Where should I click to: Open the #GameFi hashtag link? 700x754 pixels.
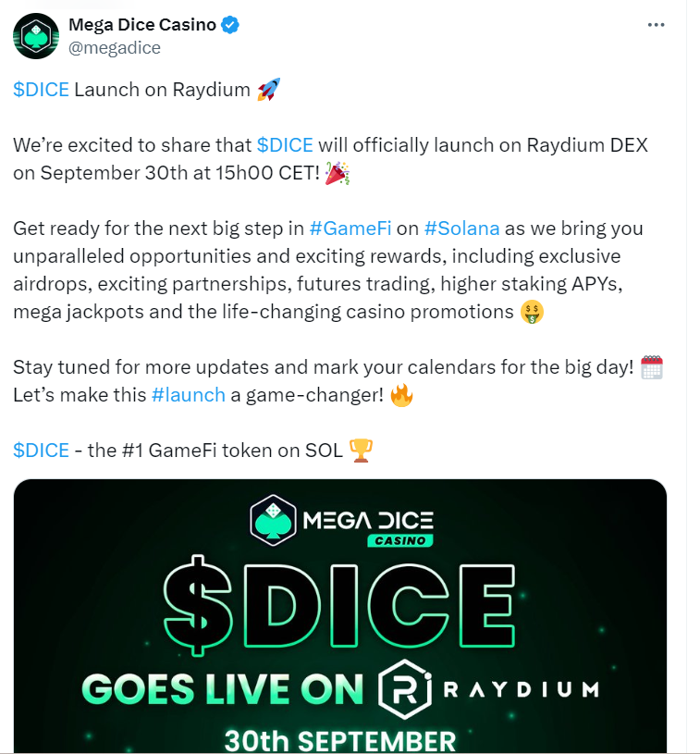pos(349,228)
